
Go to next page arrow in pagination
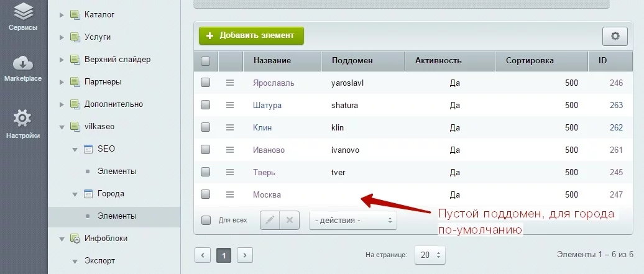point(245,255)
